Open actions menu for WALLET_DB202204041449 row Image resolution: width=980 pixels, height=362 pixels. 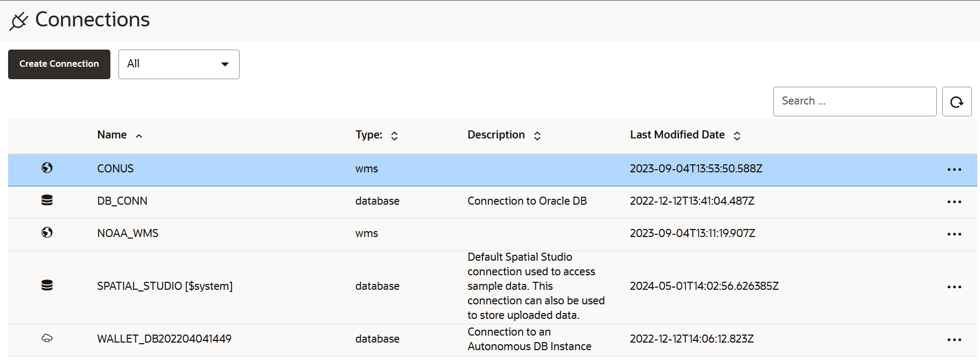[954, 340]
